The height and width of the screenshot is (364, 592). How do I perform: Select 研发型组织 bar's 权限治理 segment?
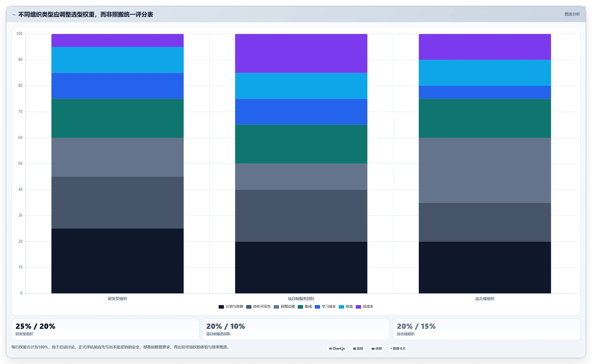(x=118, y=157)
